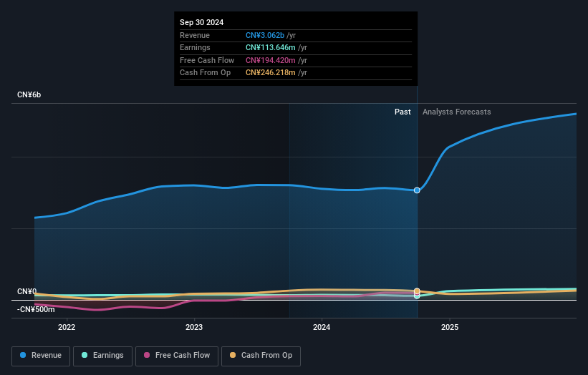Toggle the Free Cash Flow legend button
This screenshot has width=588, height=375.
(177, 356)
